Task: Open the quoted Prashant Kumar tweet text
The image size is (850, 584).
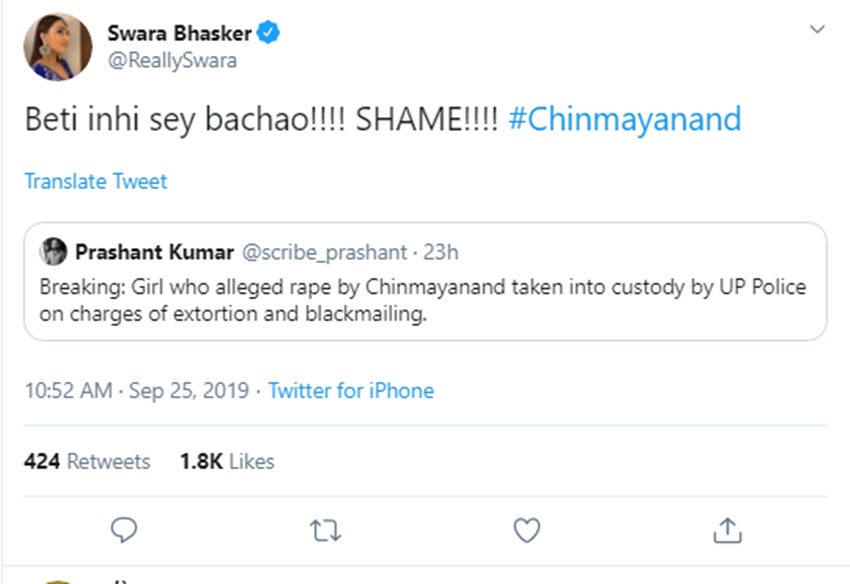Action: coord(422,299)
